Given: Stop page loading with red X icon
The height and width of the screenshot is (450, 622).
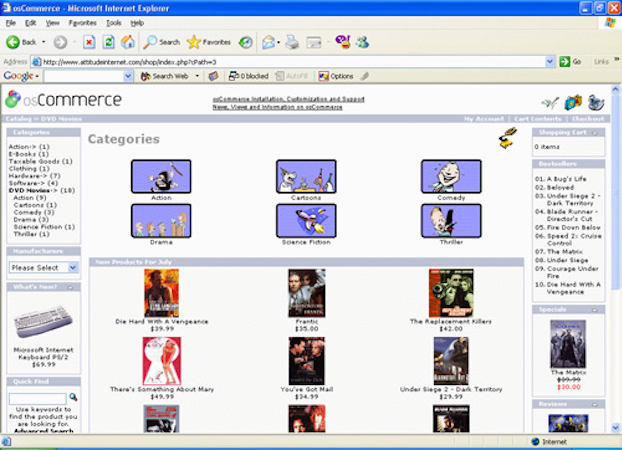Looking at the screenshot, I should (x=89, y=42).
